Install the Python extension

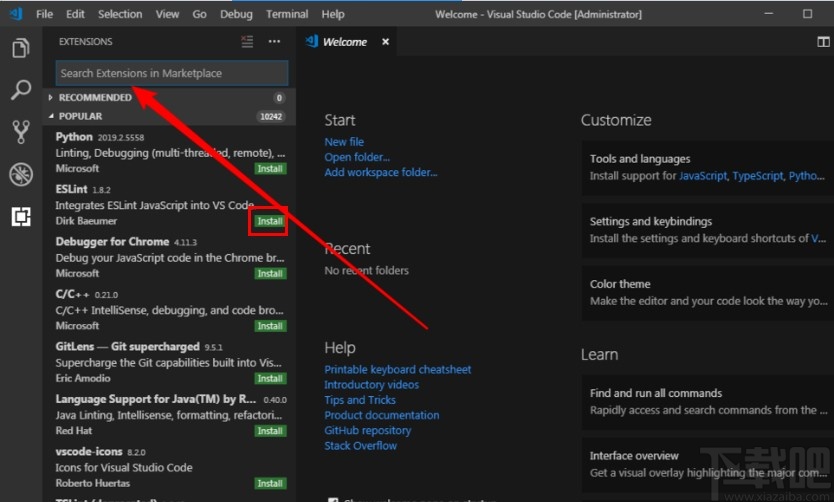pyautogui.click(x=270, y=169)
